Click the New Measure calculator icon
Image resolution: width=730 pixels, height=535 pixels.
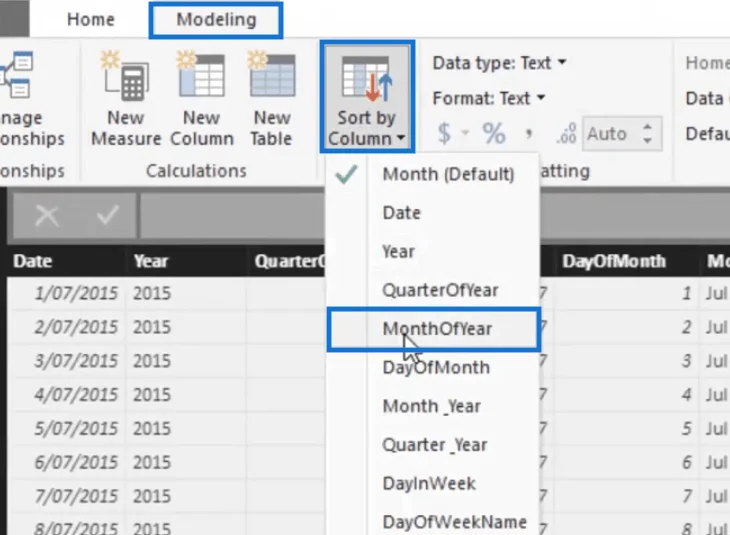[126, 76]
